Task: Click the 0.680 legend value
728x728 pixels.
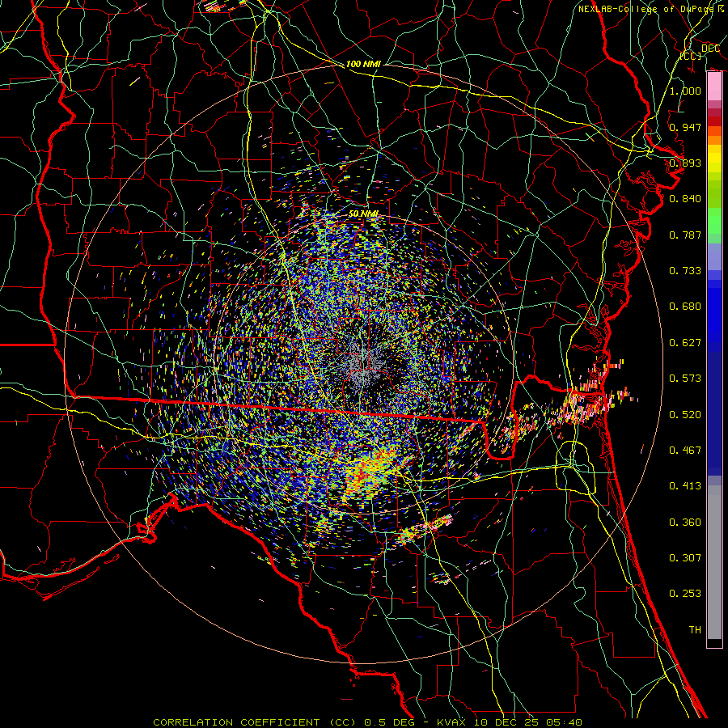Action: (x=685, y=307)
